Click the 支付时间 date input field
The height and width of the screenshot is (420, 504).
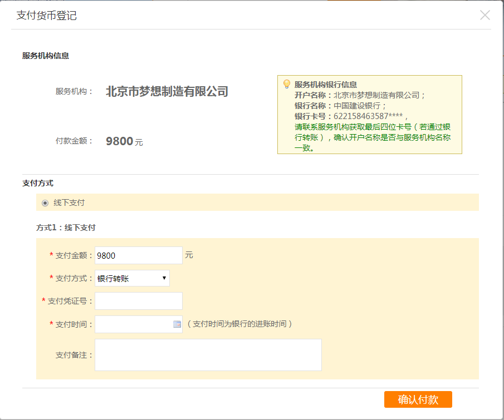point(139,324)
